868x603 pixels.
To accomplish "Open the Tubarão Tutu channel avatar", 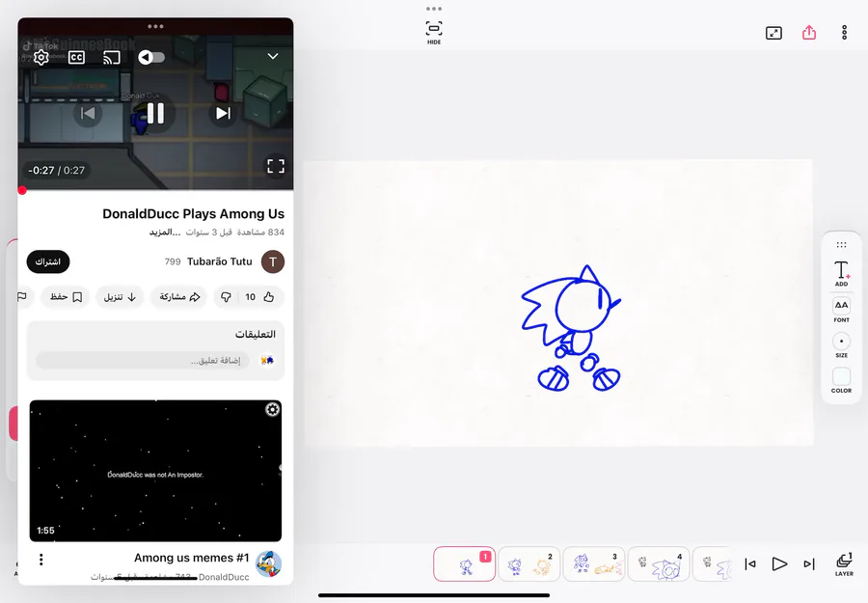I will [x=273, y=261].
